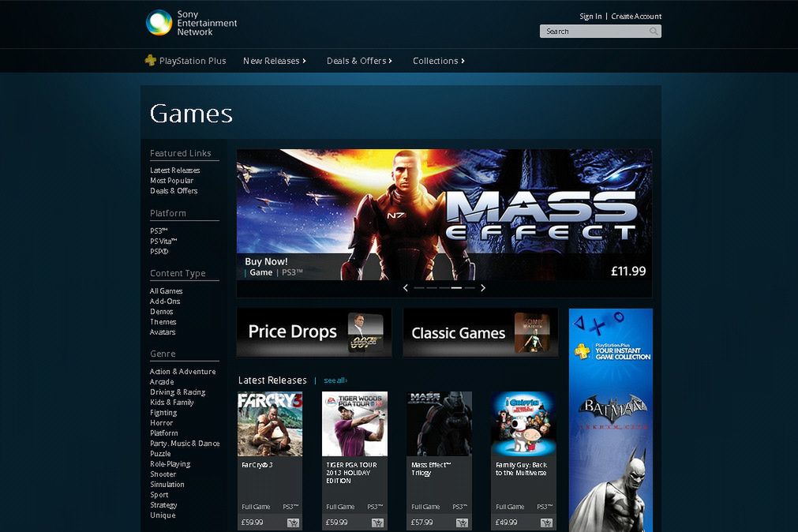Select the fourth carousel indicator dash
This screenshot has width=798, height=532.
point(456,287)
